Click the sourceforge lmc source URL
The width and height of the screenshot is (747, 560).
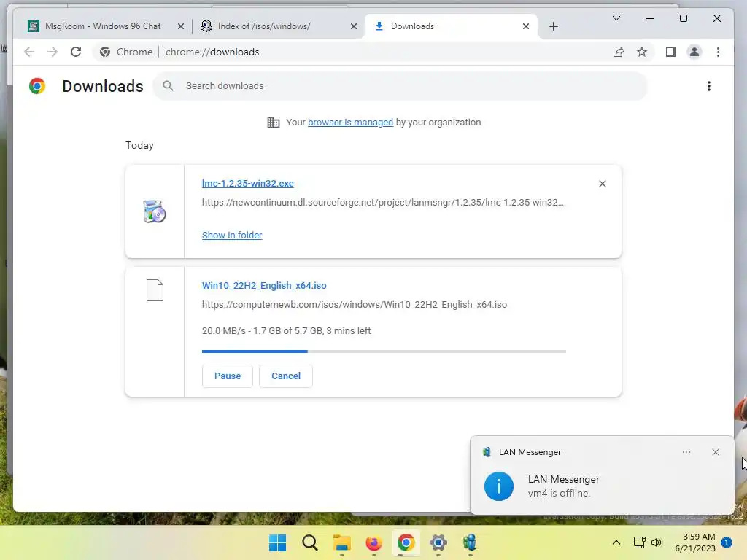coord(382,203)
